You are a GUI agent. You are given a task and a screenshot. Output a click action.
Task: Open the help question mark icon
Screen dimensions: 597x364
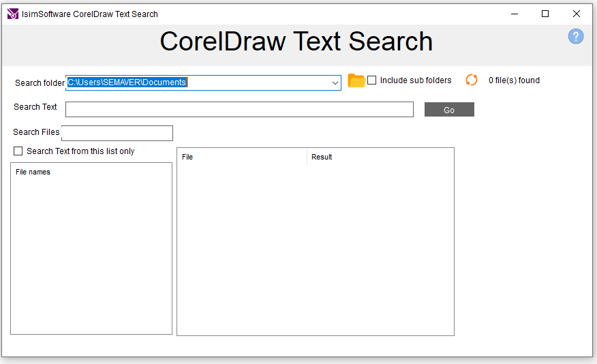576,37
